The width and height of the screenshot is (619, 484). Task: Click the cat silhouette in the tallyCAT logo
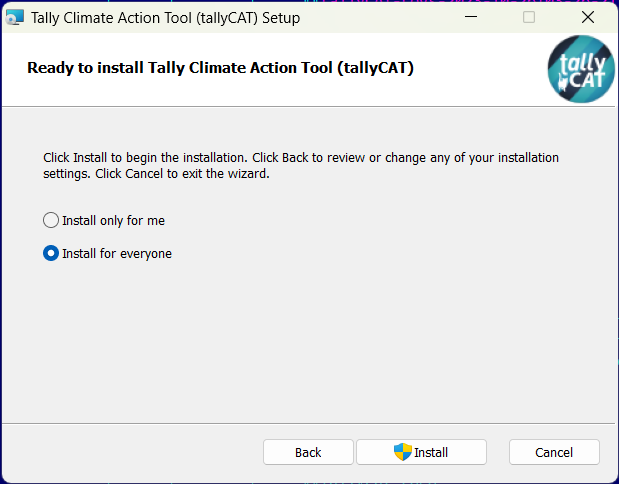[x=561, y=82]
